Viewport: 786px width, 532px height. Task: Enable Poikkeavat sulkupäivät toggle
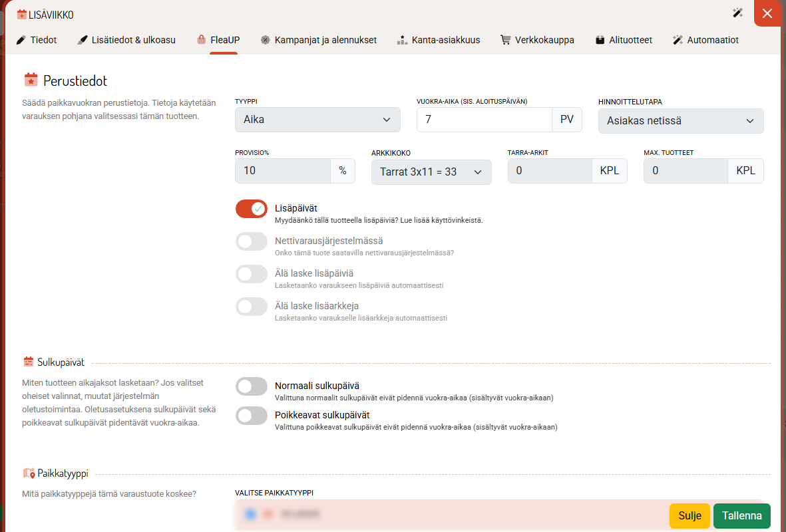[252, 416]
